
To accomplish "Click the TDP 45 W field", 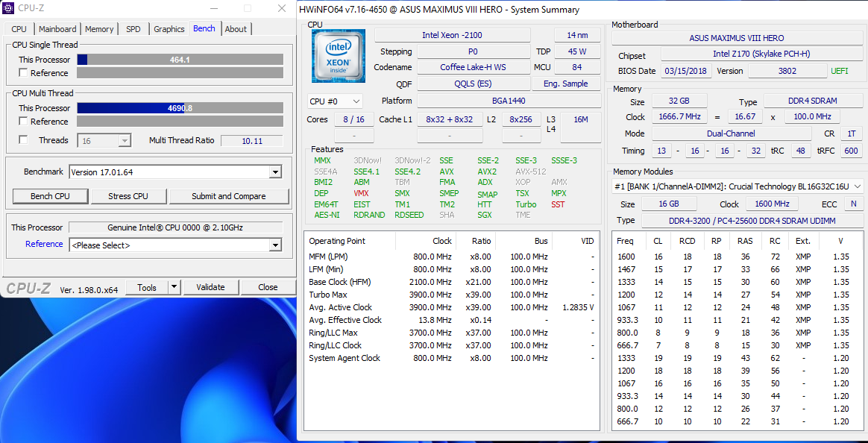I will (577, 51).
